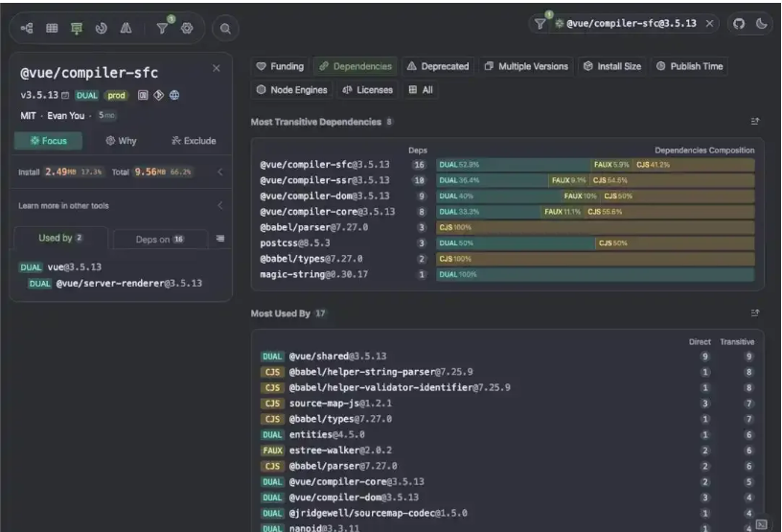The width and height of the screenshot is (782, 532).
Task: Open @vue/server-renderer@3.5.13 in Used by list
Action: (x=128, y=283)
